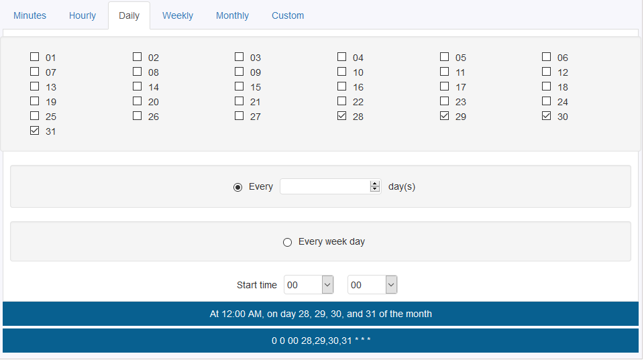This screenshot has width=644, height=360.
Task: Uncheck the day 31 checkbox
Action: (x=34, y=131)
